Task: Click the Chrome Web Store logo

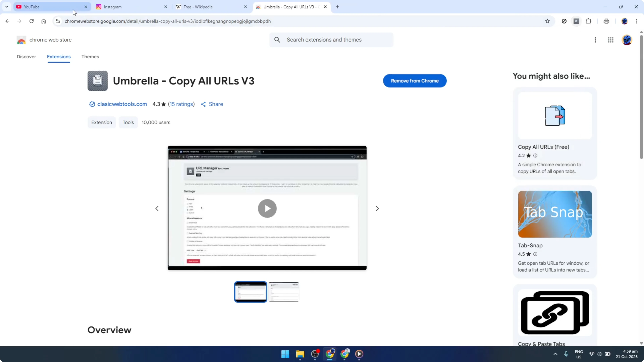Action: point(22,40)
